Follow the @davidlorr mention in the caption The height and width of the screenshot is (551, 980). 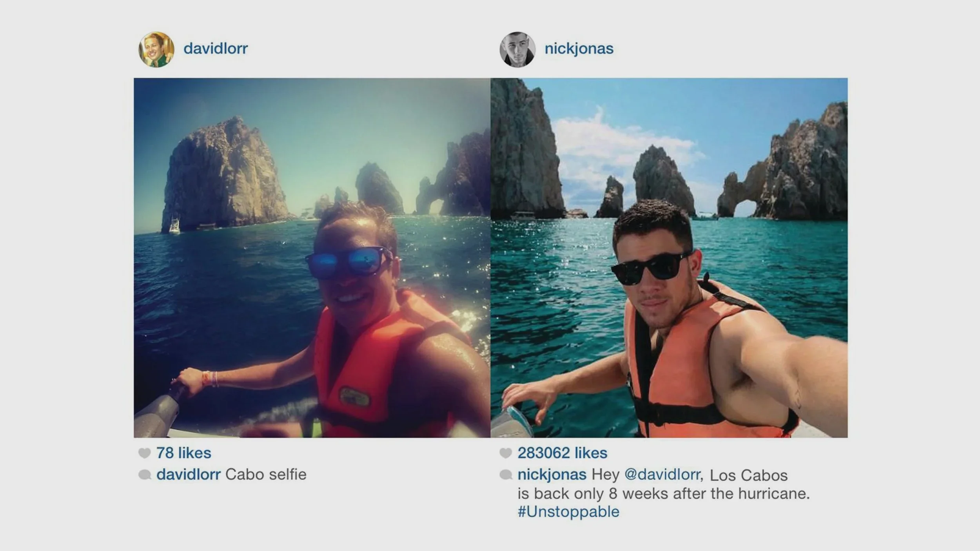[662, 475]
